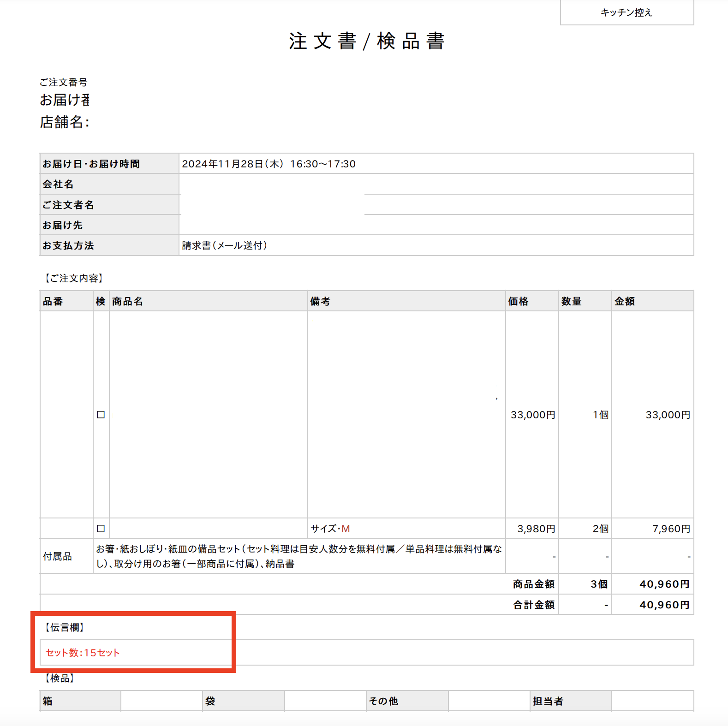Click the 付属品 row label
The width and height of the screenshot is (728, 726).
point(58,557)
